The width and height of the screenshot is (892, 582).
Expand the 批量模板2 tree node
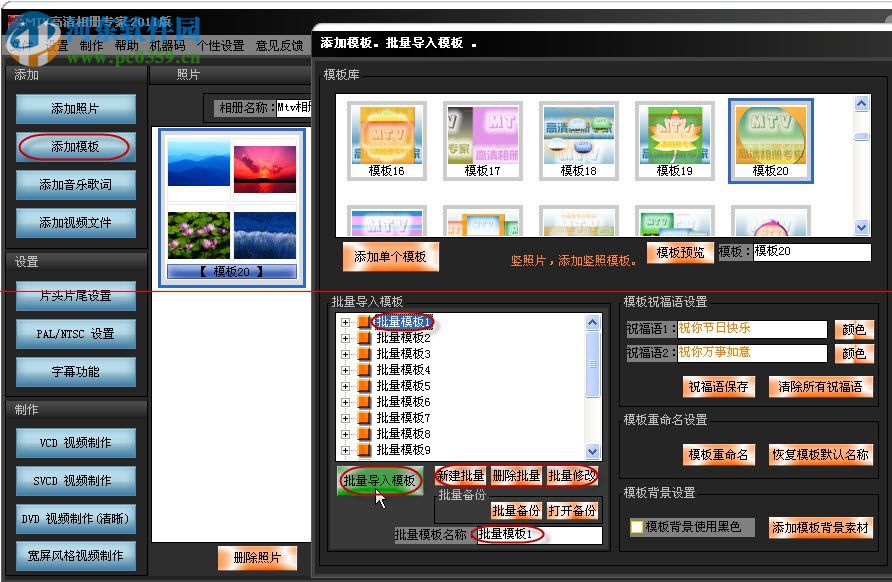(345, 338)
